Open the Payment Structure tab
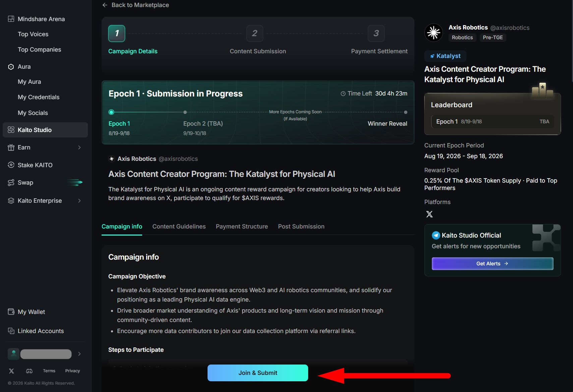The height and width of the screenshot is (392, 573). pyautogui.click(x=242, y=226)
